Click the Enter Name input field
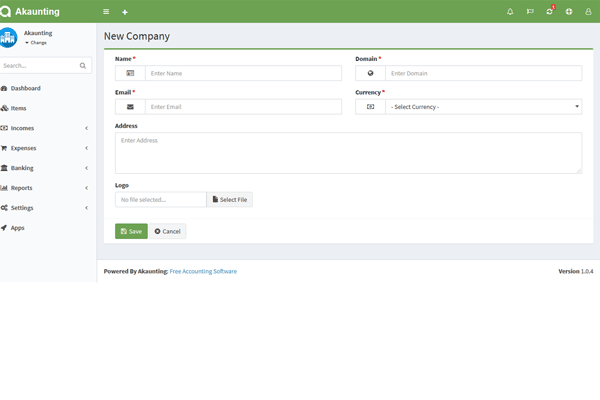Viewport: 600px width, 400px height. [x=243, y=73]
